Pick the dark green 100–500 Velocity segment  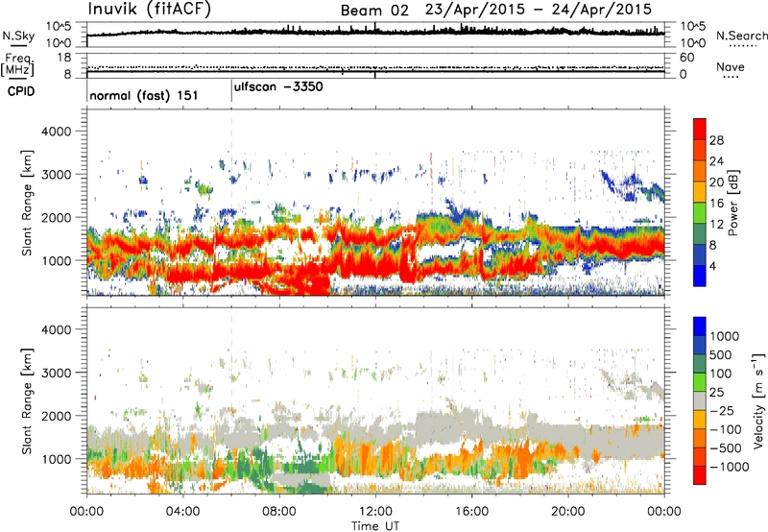[700, 364]
